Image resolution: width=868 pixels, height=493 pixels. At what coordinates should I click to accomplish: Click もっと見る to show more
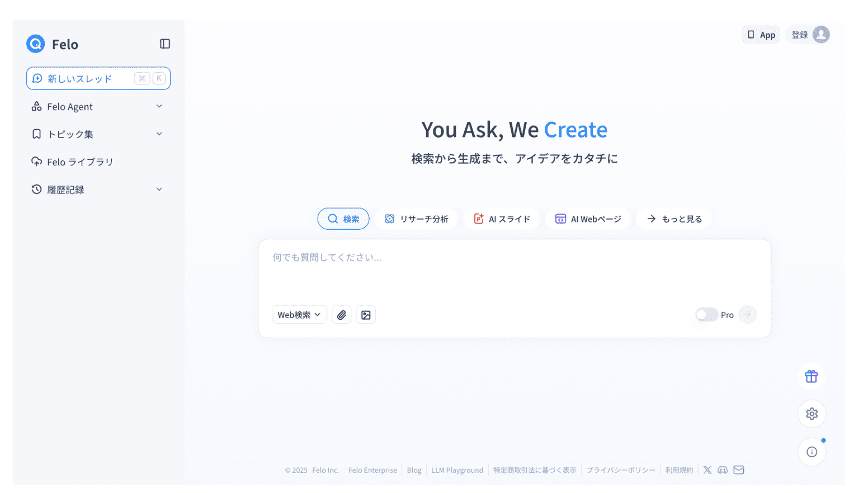pyautogui.click(x=674, y=219)
